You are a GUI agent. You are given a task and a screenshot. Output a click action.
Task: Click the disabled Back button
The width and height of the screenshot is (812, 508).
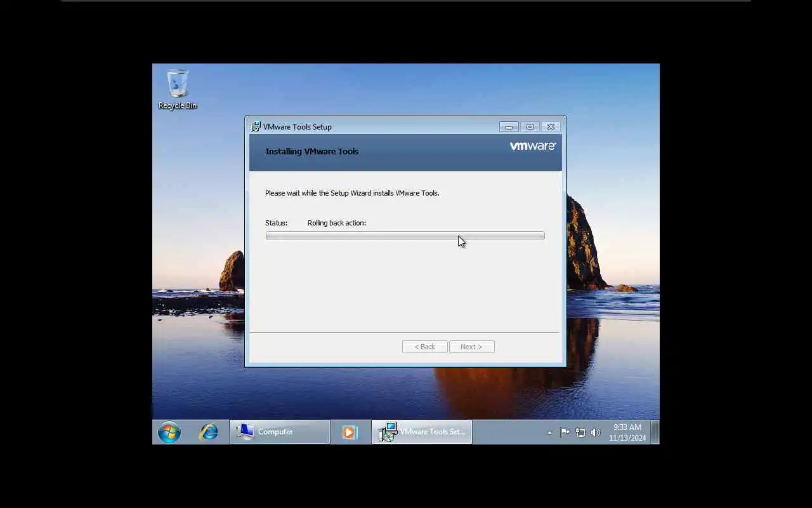[425, 347]
